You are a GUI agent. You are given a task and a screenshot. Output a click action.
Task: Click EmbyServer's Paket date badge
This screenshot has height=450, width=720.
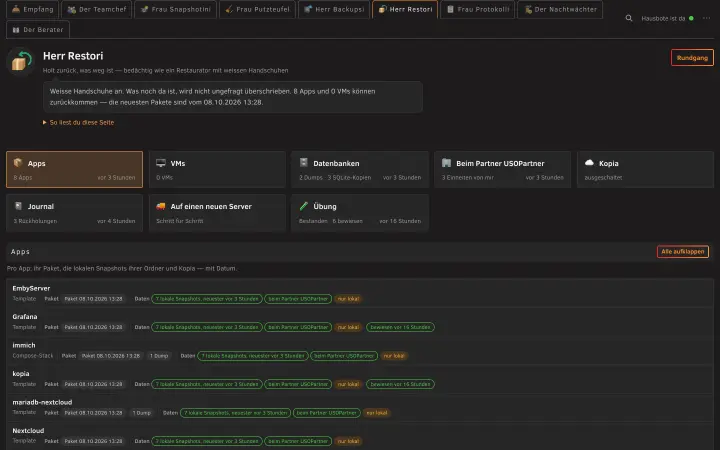pyautogui.click(x=94, y=299)
